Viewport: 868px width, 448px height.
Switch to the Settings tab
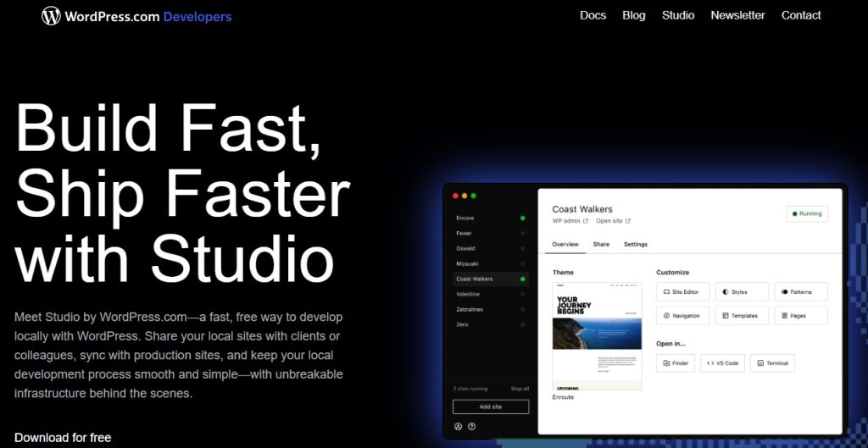pos(635,244)
